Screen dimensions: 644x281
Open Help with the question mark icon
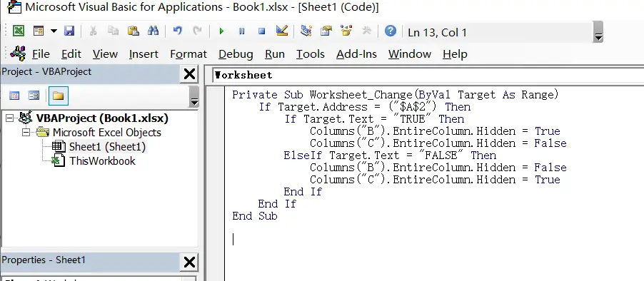point(390,31)
